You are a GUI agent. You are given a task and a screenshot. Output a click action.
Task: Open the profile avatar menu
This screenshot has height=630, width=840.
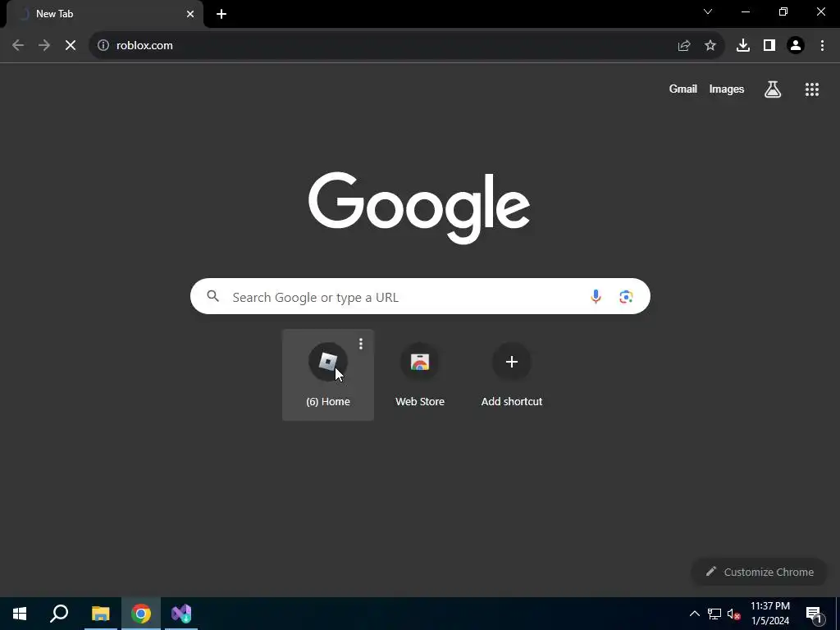click(x=796, y=46)
